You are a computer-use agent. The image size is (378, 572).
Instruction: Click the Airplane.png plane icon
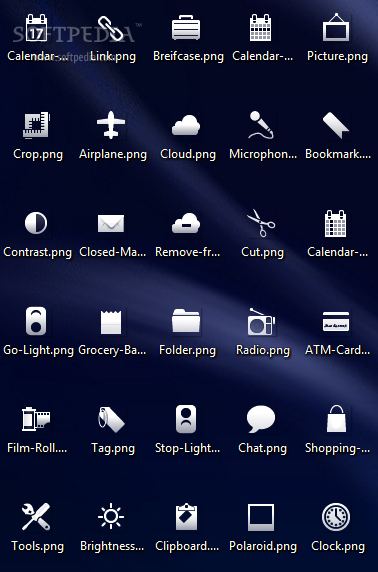(x=111, y=125)
